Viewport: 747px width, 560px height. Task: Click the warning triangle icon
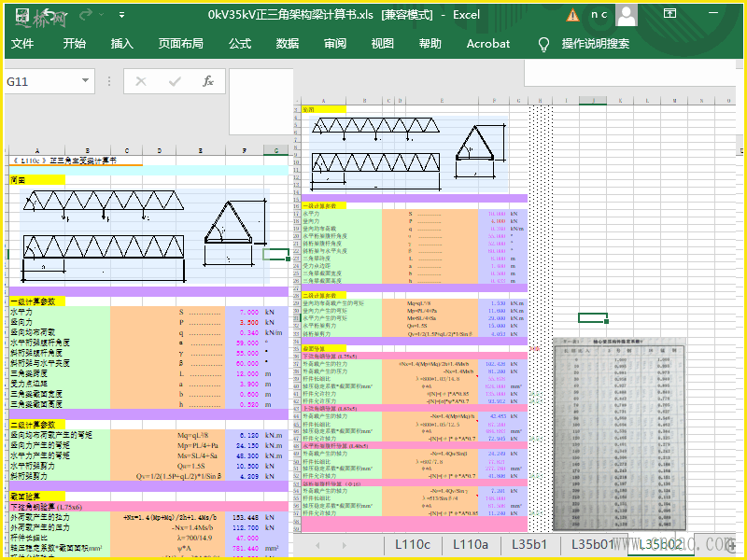572,15
